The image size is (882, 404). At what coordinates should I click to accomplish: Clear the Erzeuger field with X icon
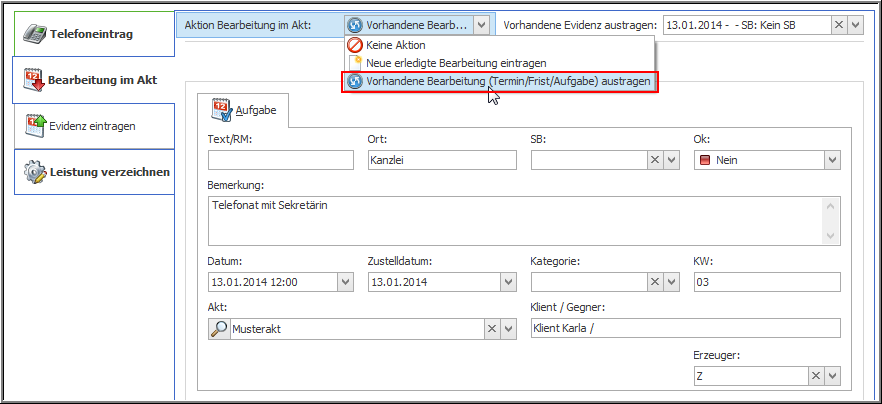pyautogui.click(x=817, y=375)
